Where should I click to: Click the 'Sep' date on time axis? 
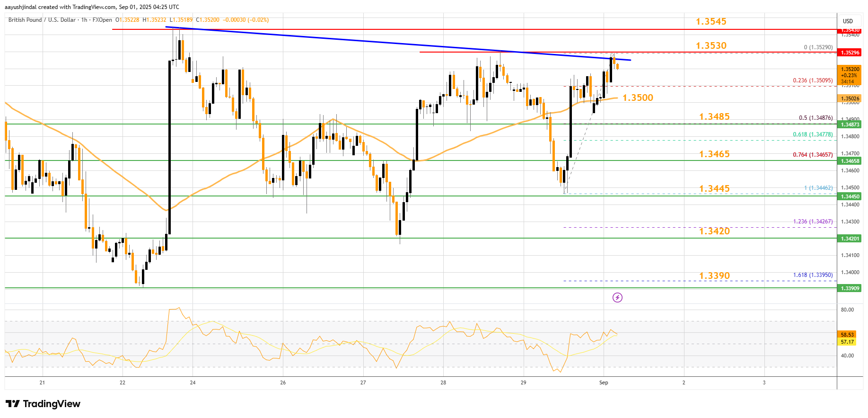click(x=604, y=382)
